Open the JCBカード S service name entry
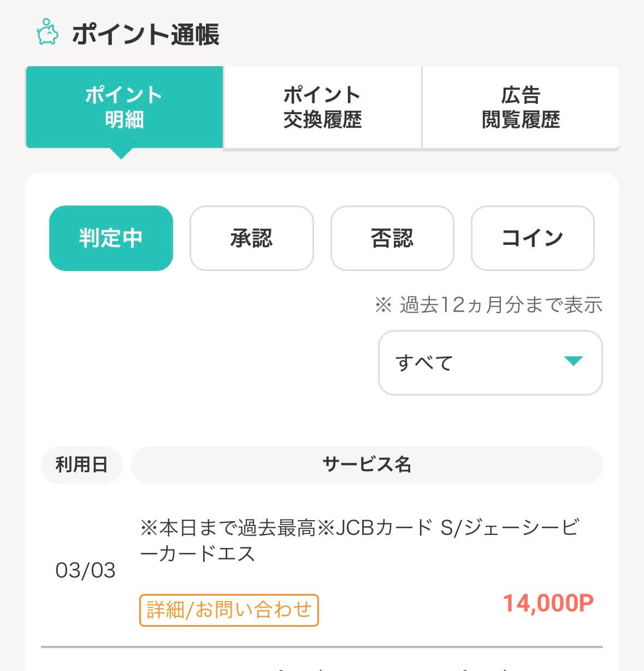The width and height of the screenshot is (644, 671). tap(359, 541)
